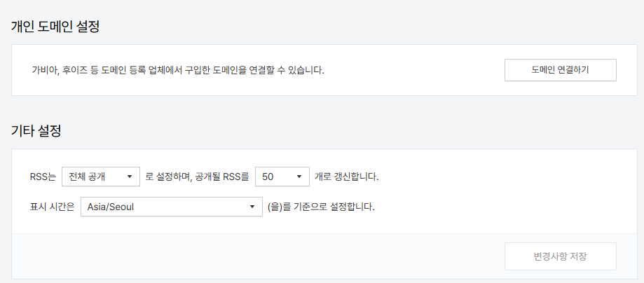Image resolution: width=644 pixels, height=283 pixels.
Task: Open the RSS count dropdown showing 50
Action: [282, 177]
